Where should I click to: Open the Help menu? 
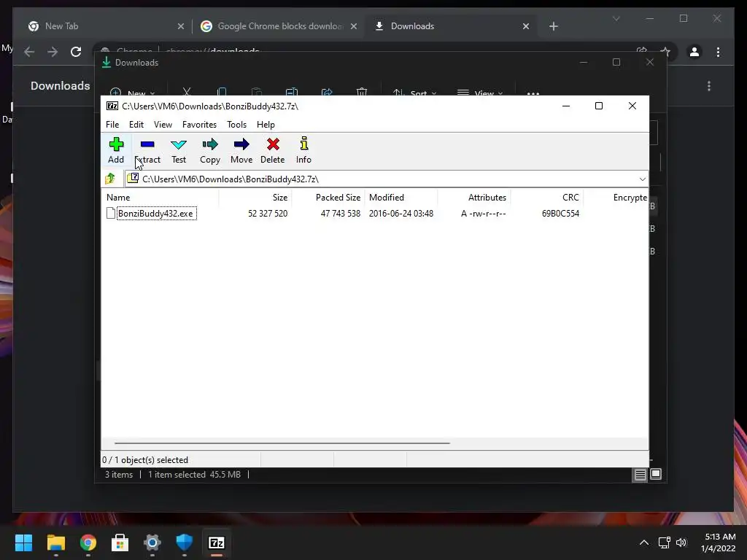pyautogui.click(x=266, y=124)
